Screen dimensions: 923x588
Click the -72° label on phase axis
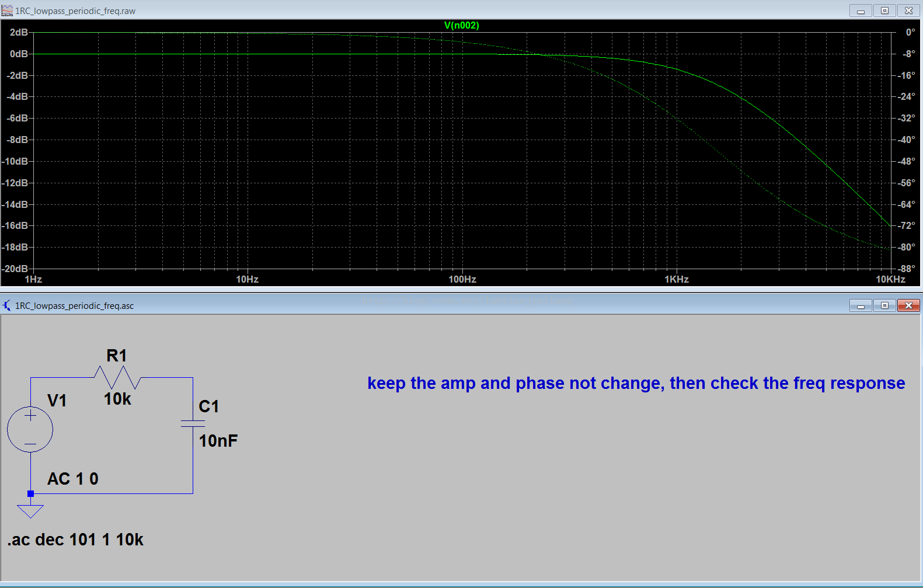click(x=907, y=225)
